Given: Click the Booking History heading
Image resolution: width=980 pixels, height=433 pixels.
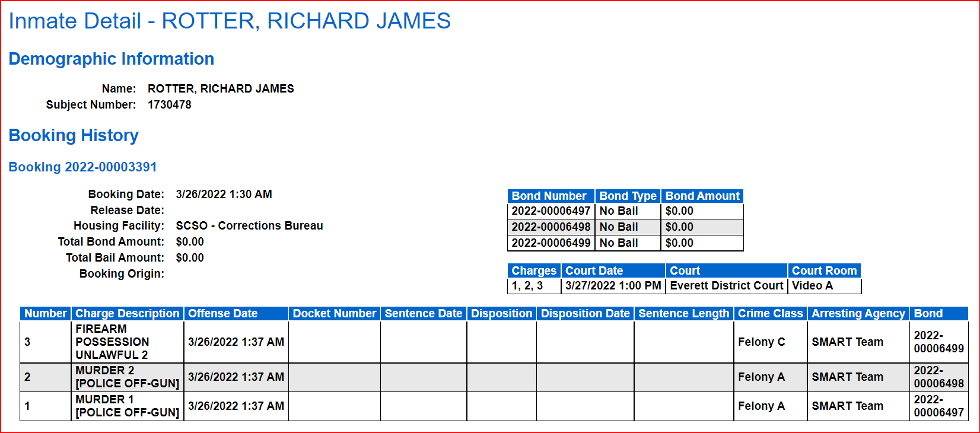Looking at the screenshot, I should [74, 135].
